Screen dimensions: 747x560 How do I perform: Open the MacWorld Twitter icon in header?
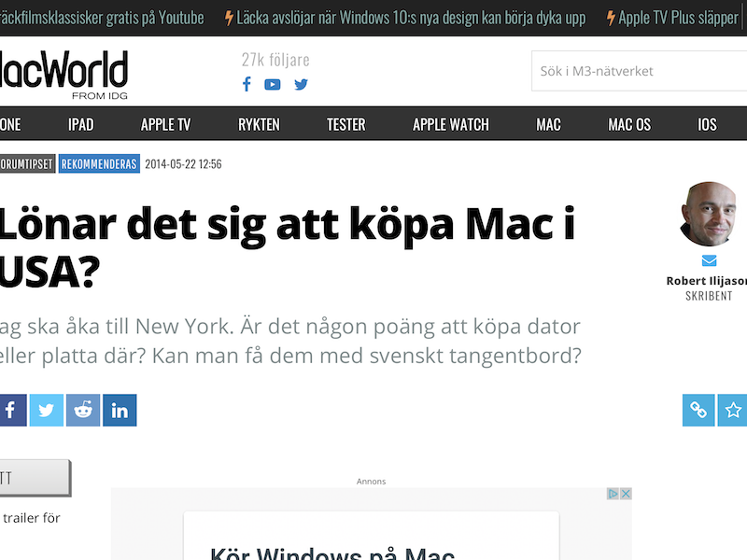pos(301,85)
